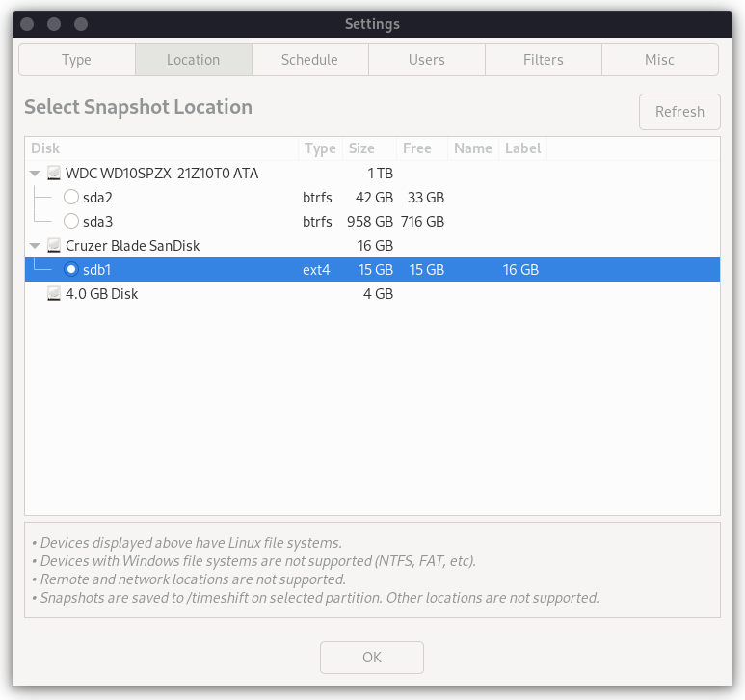Open the Filters tab
Viewport: 745px width, 700px height.
(543, 60)
